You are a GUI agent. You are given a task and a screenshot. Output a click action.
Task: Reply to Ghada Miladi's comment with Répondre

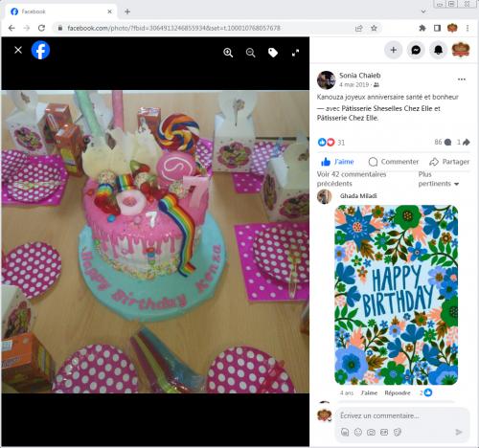(398, 393)
